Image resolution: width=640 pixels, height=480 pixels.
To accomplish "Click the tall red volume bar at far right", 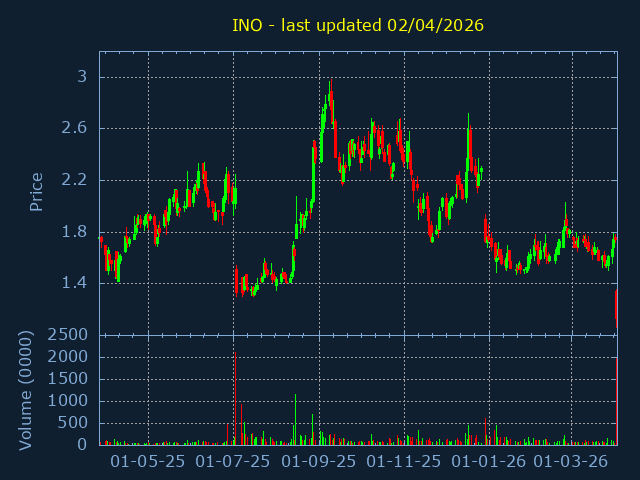I will tap(616, 400).
